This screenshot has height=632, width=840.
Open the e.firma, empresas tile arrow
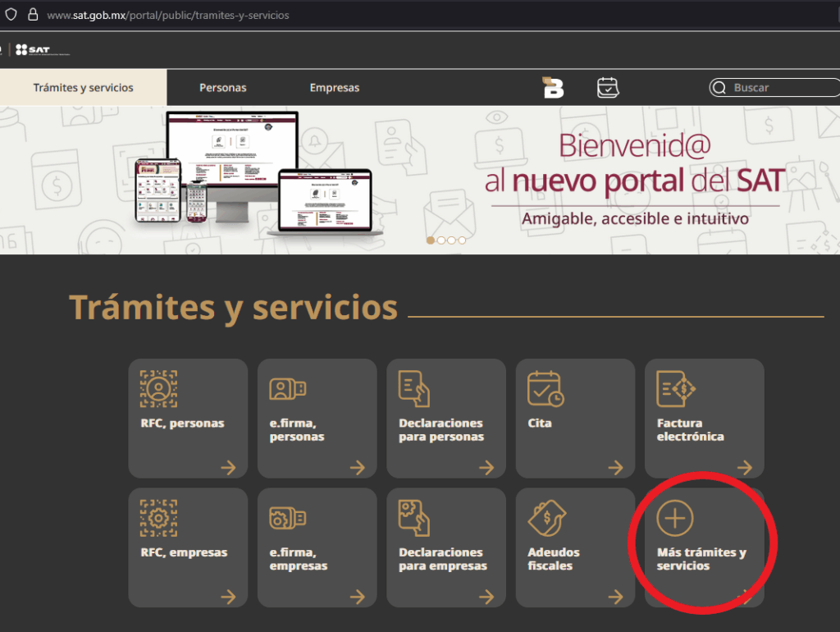357,597
